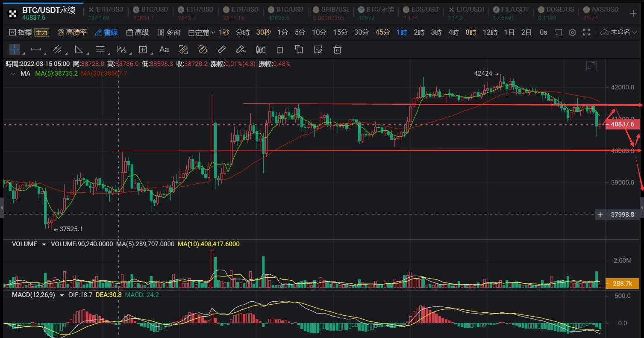
Task: Click the 0s refresh countdown
Action: click(543, 32)
